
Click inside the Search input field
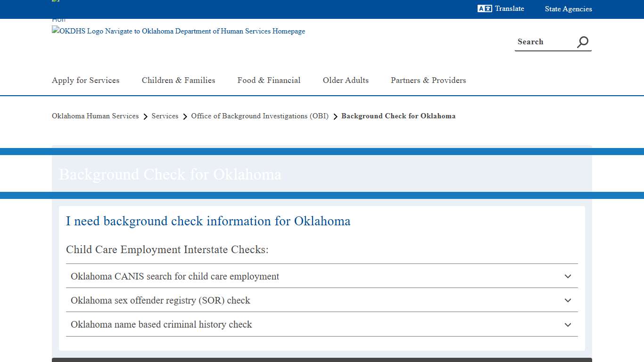tap(542, 41)
